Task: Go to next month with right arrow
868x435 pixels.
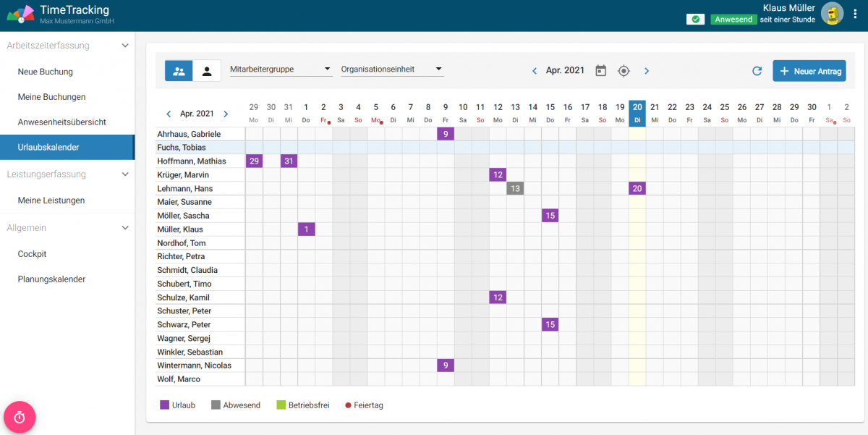Action: pos(647,71)
